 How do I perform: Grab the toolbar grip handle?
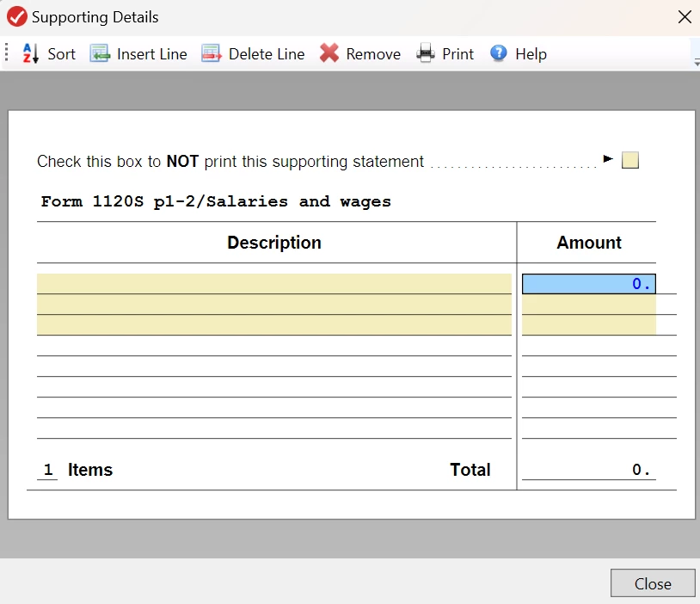coord(6,52)
